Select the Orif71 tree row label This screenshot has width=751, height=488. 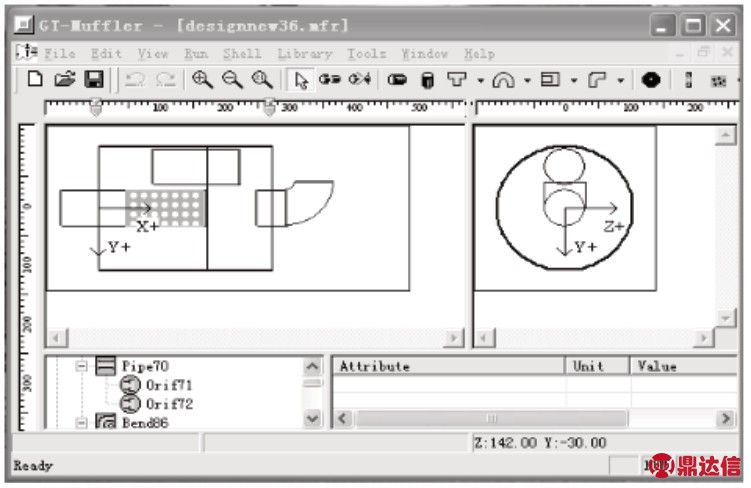(169, 385)
